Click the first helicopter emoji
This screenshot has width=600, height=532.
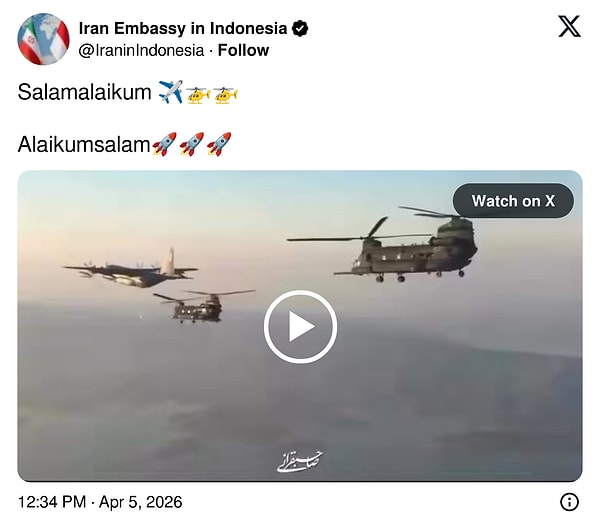point(198,95)
